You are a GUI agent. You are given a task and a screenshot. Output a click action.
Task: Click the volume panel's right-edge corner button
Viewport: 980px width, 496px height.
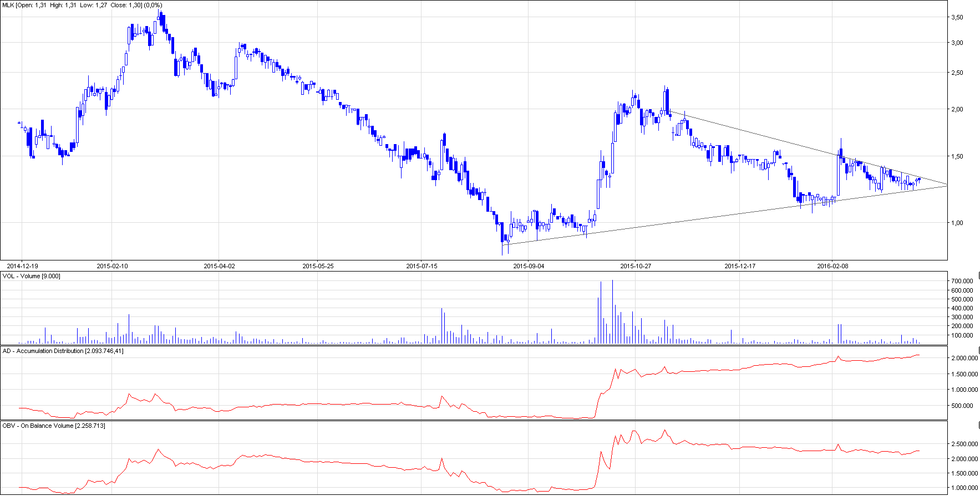point(978,275)
